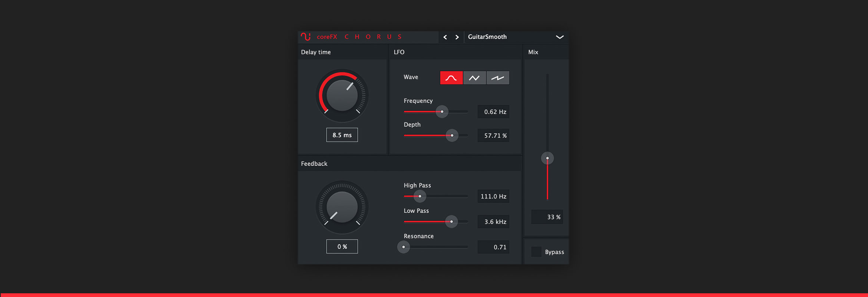Click the 111.0 Hz high pass value
Viewport: 868px width, 297px height.
coord(493,196)
